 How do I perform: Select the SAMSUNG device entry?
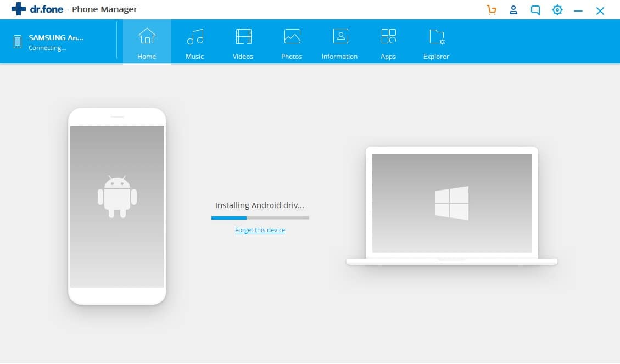pos(56,42)
